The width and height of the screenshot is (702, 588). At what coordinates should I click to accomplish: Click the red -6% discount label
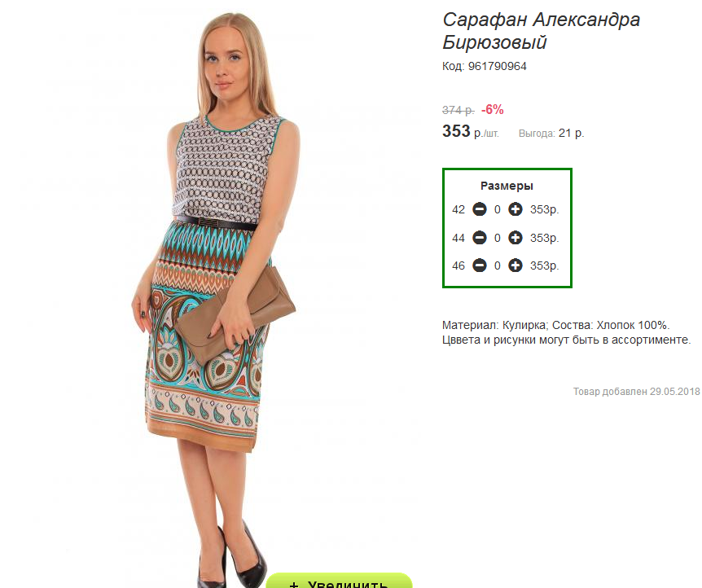pos(493,110)
